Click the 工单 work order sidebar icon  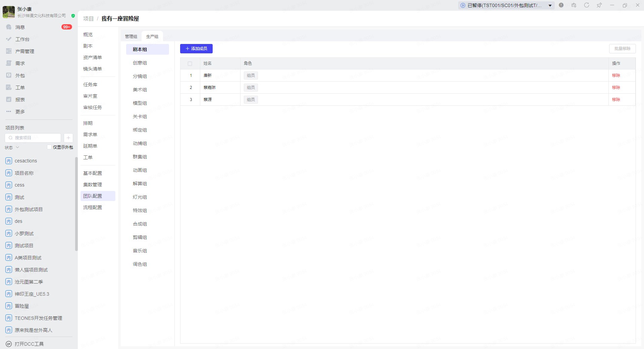pos(9,87)
